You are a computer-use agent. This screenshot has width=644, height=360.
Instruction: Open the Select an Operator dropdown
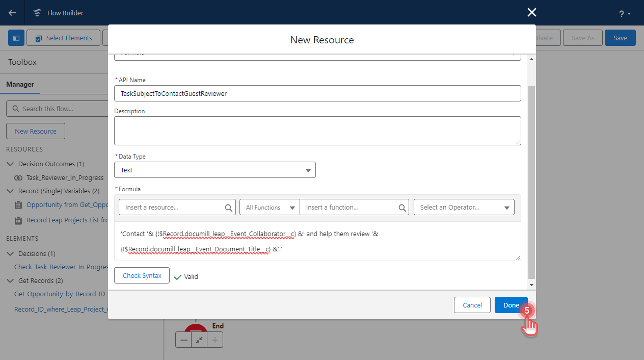point(464,207)
